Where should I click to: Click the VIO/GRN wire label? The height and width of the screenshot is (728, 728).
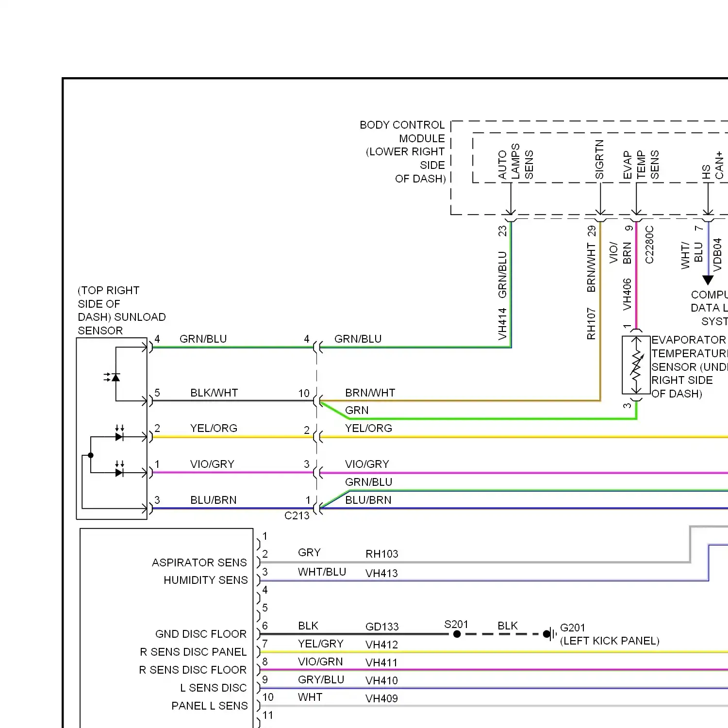320,662
